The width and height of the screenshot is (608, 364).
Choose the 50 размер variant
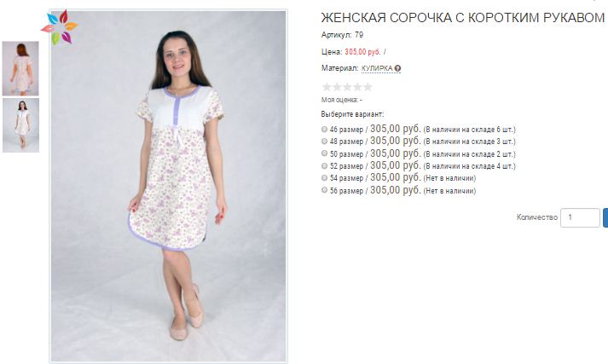point(324,153)
